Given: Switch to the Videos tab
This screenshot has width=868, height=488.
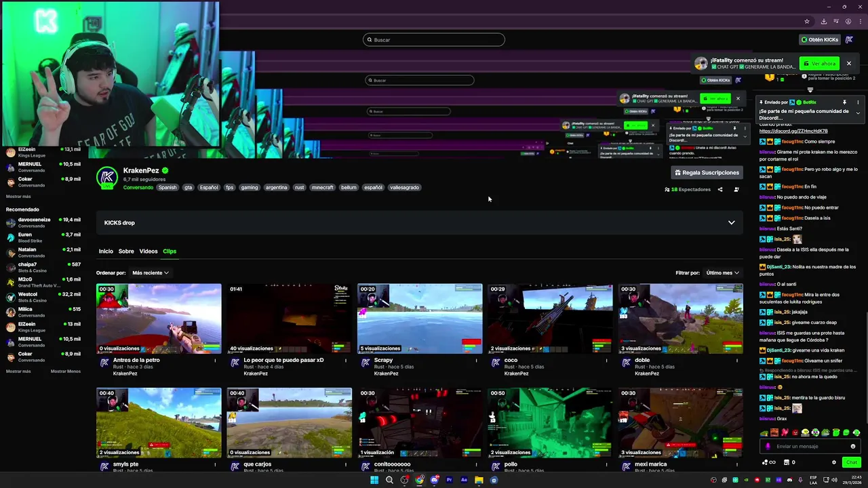Looking at the screenshot, I should (148, 251).
